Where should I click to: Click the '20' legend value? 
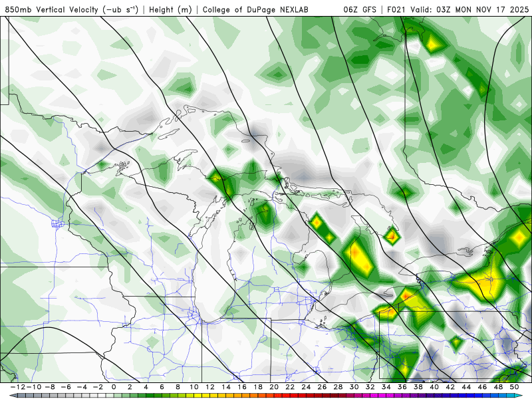click(x=274, y=387)
